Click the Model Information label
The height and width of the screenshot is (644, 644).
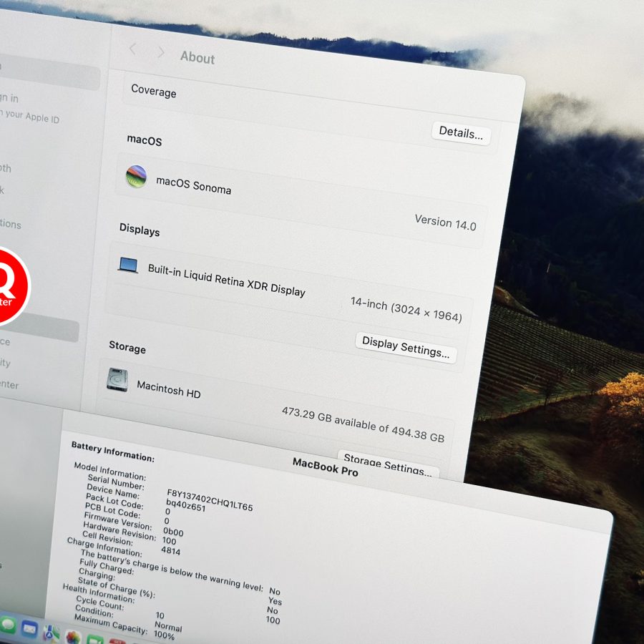coord(110,472)
